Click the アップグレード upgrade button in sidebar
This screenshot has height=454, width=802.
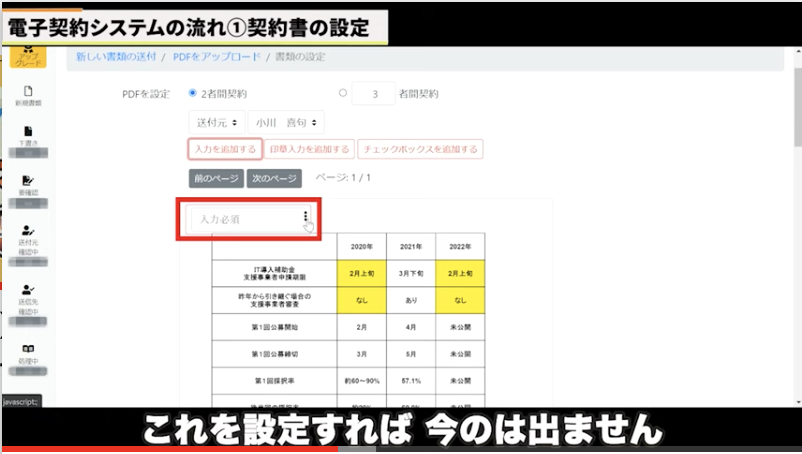coord(27,56)
